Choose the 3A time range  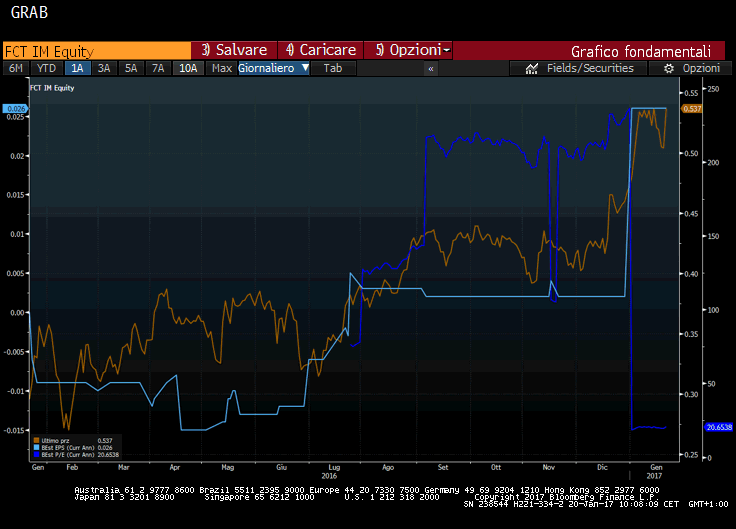click(x=103, y=68)
